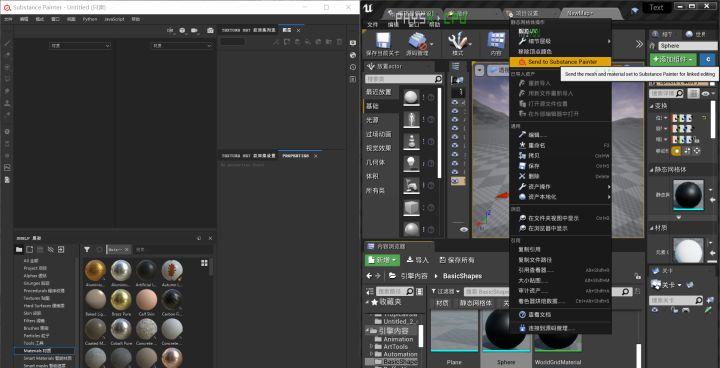Switch to the NewMap tab in Unreal
The width and height of the screenshot is (720, 368).
click(x=581, y=13)
